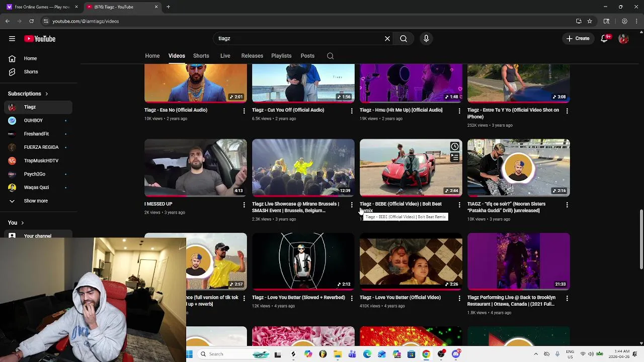This screenshot has height=362, width=644.
Task: Start voice search with the microphone
Action: pos(426,38)
